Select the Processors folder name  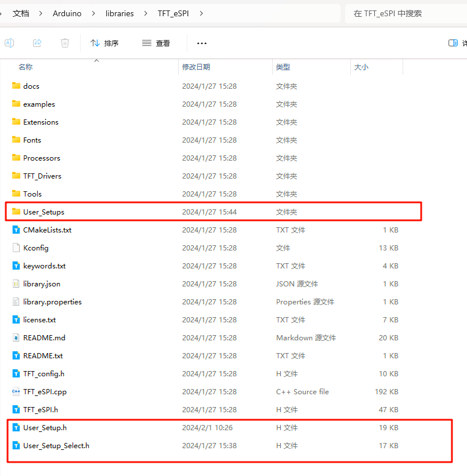pos(42,158)
